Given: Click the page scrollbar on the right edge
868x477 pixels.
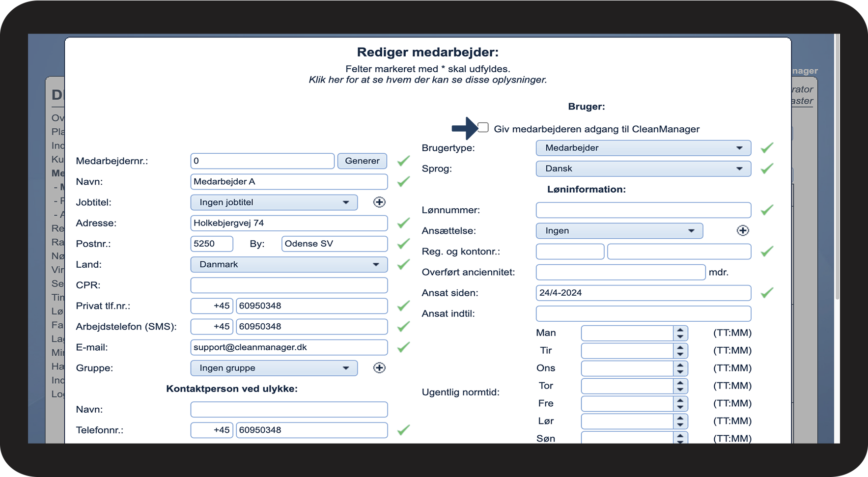Looking at the screenshot, I should point(837,167).
